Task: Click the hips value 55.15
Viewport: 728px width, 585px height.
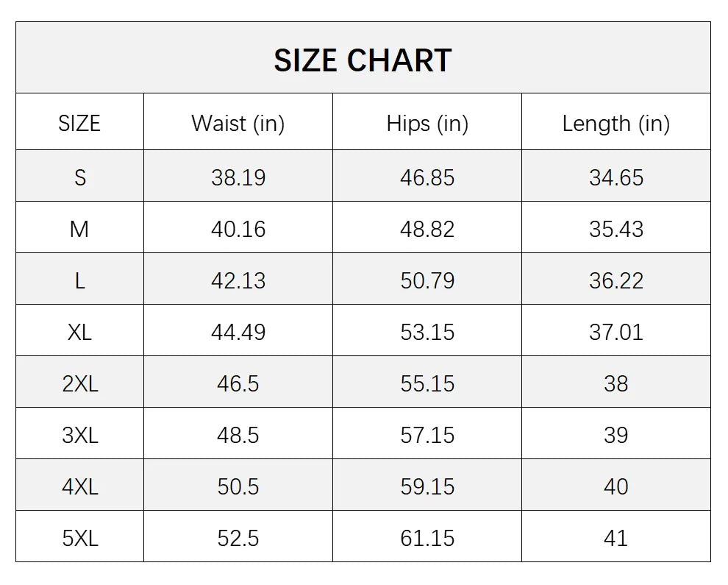Action: coord(427,383)
